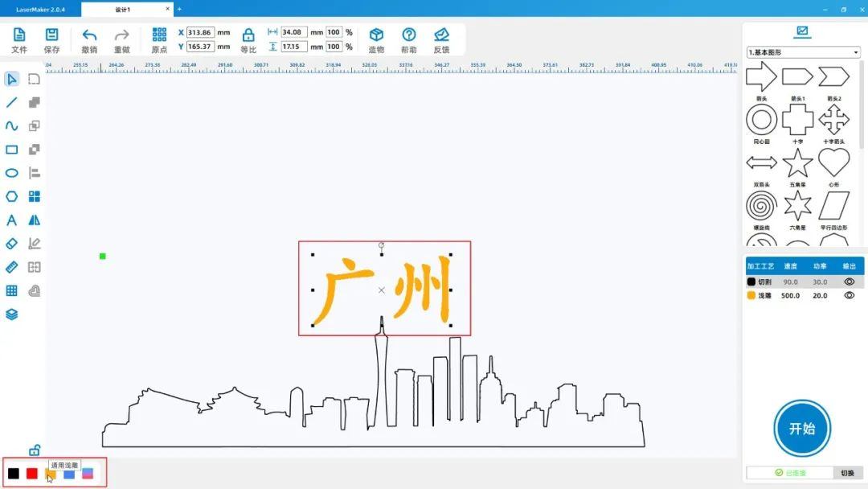
Task: Toggle output eye for 浅雕 layer
Action: pyautogui.click(x=849, y=296)
